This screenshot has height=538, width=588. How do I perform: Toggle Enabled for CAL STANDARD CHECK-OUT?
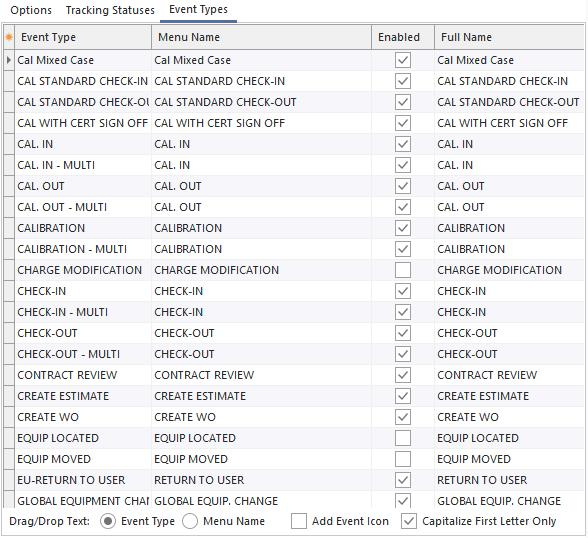(x=403, y=102)
